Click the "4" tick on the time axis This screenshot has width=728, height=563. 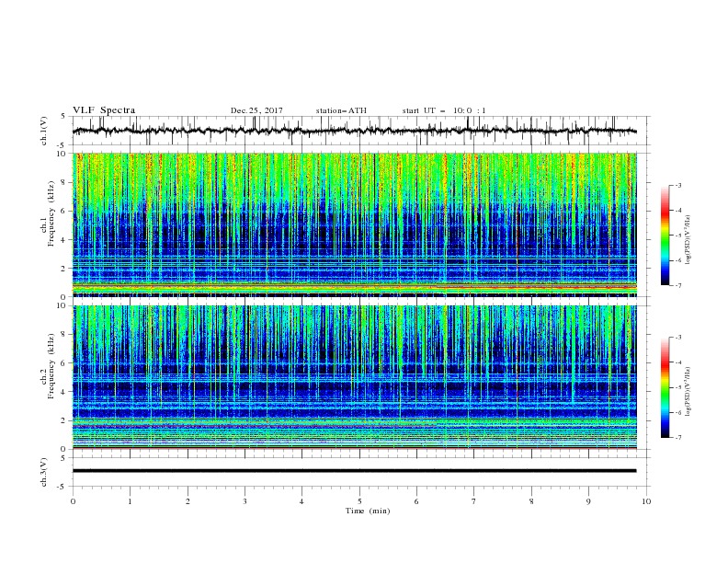click(x=301, y=501)
